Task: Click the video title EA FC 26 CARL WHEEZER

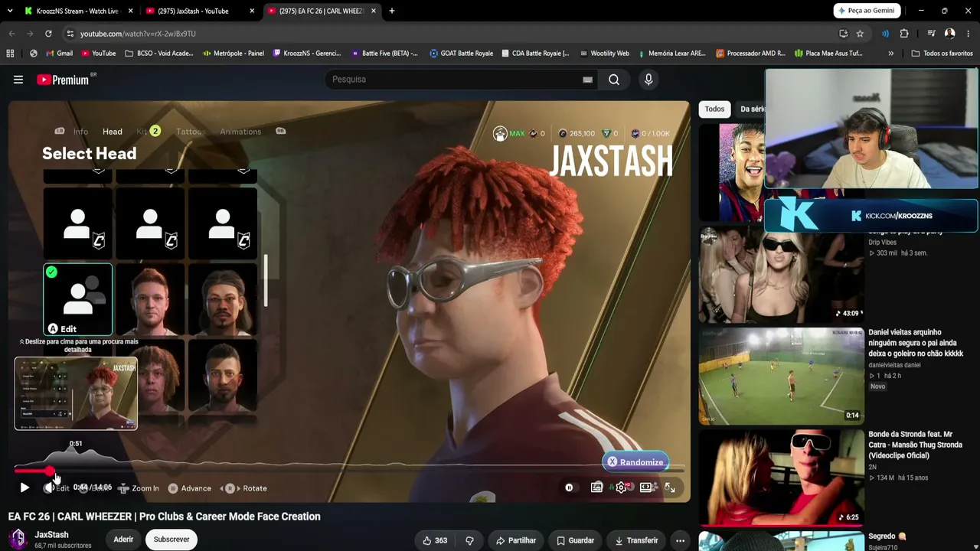Action: (x=164, y=517)
